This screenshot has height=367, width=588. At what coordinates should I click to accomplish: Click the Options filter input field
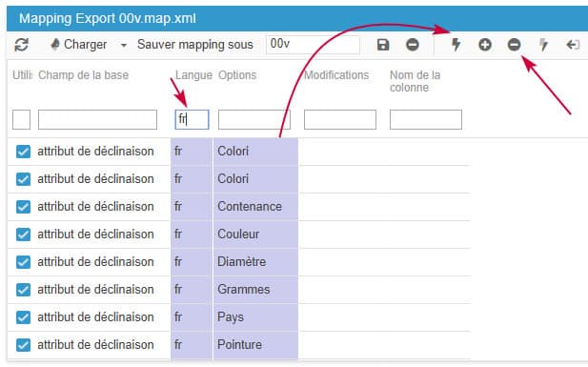[x=254, y=119]
